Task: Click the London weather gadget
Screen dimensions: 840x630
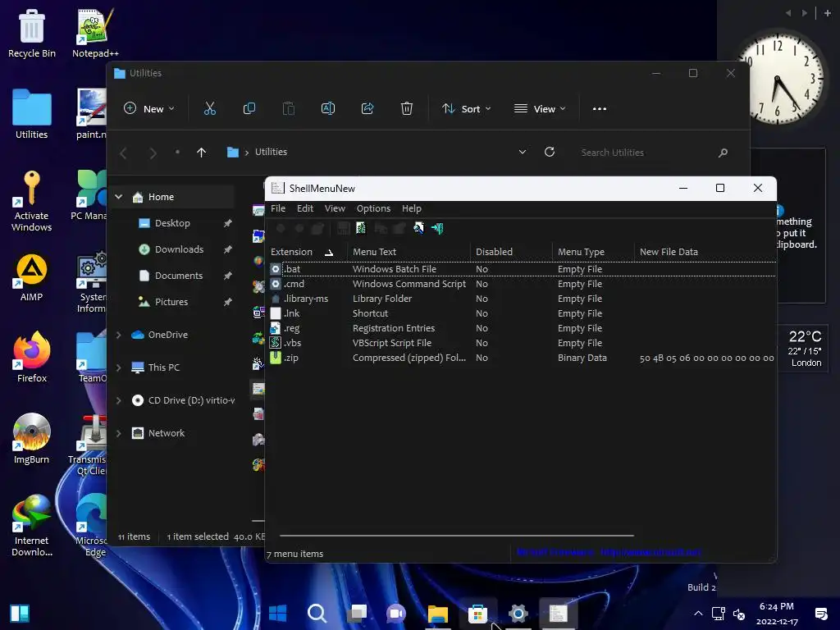Action: (x=805, y=348)
